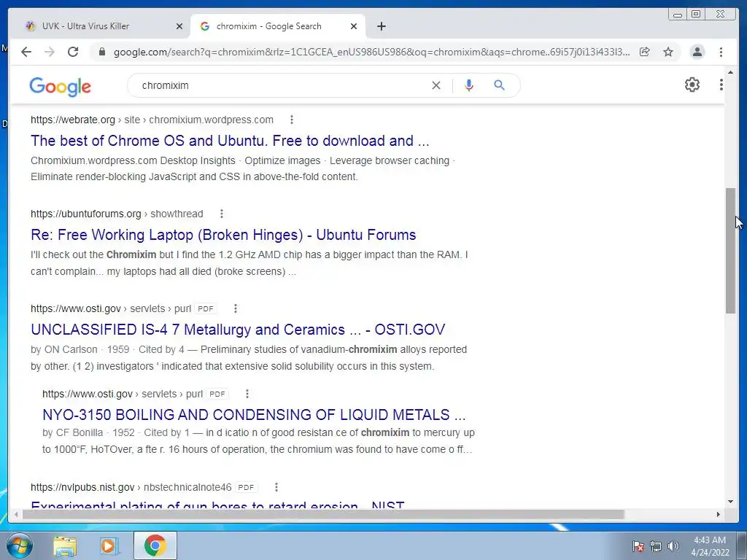This screenshot has width=747, height=560.
Task: Submit search using the magnifying glass icon
Action: click(499, 85)
